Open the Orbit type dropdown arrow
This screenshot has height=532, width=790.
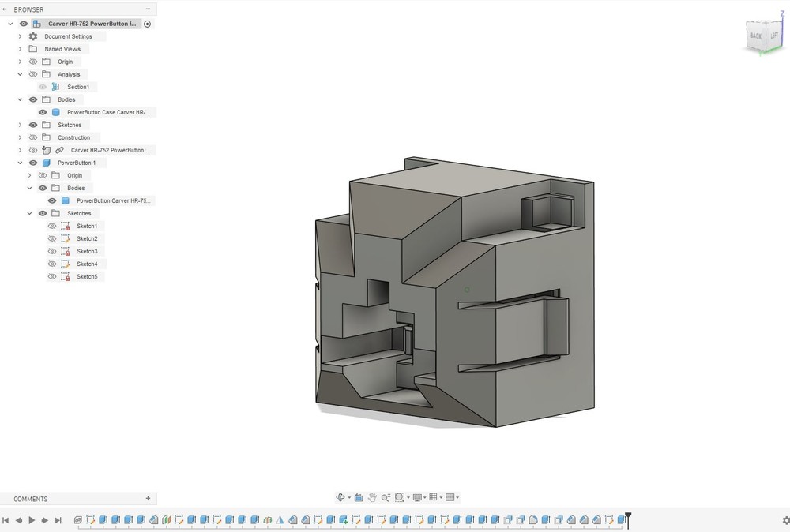[x=349, y=498]
